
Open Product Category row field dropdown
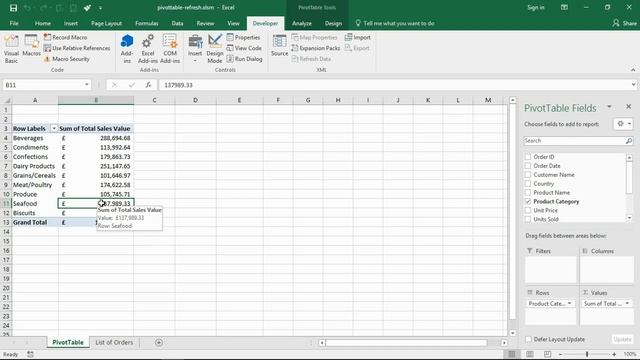(569, 304)
